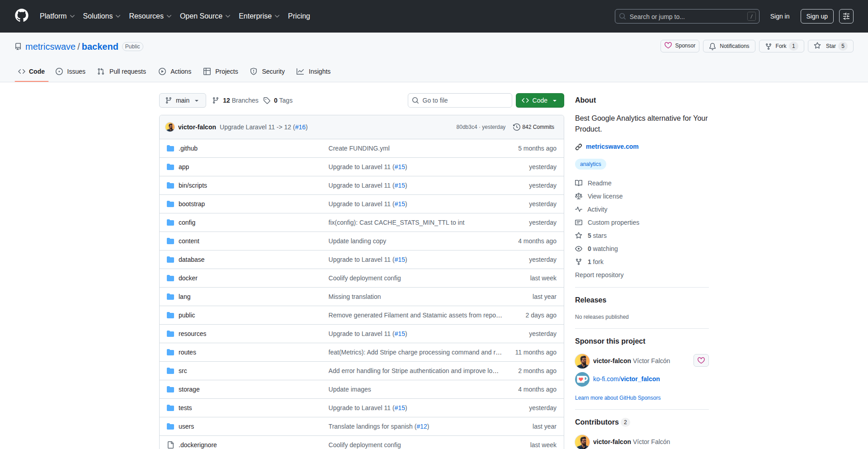Screen dimensions: 868x449
Task: Click the heart icon beside victor-falcon sponsor
Action: click(x=701, y=360)
